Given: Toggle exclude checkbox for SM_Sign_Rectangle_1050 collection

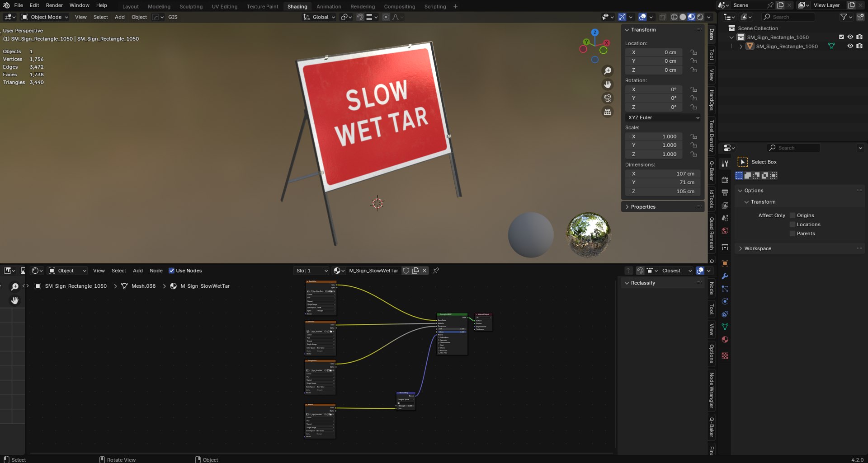Looking at the screenshot, I should click(841, 37).
